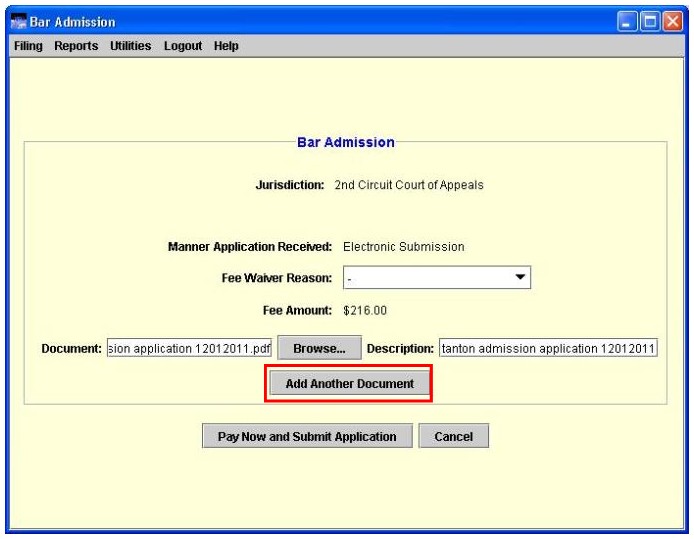Maximize the Bar Admission window

(650, 22)
